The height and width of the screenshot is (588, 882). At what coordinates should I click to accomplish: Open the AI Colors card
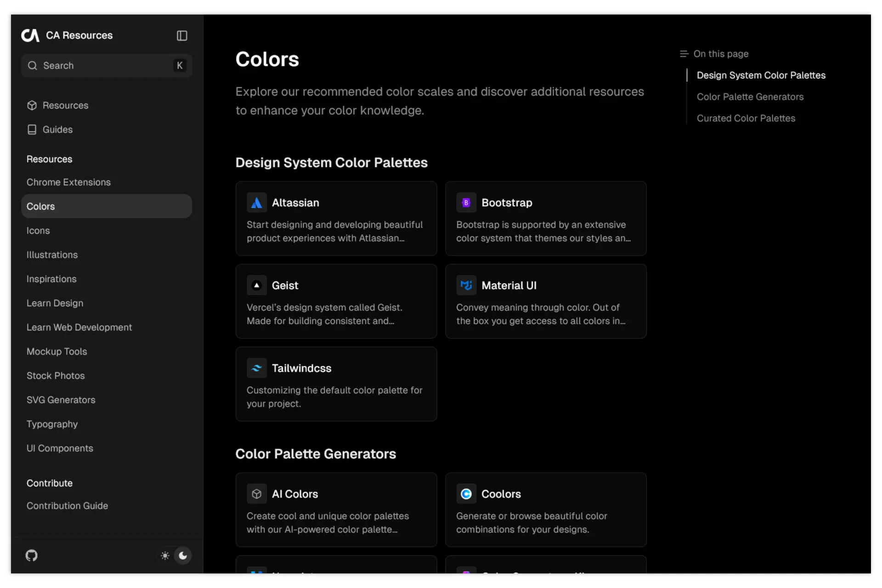coord(336,509)
